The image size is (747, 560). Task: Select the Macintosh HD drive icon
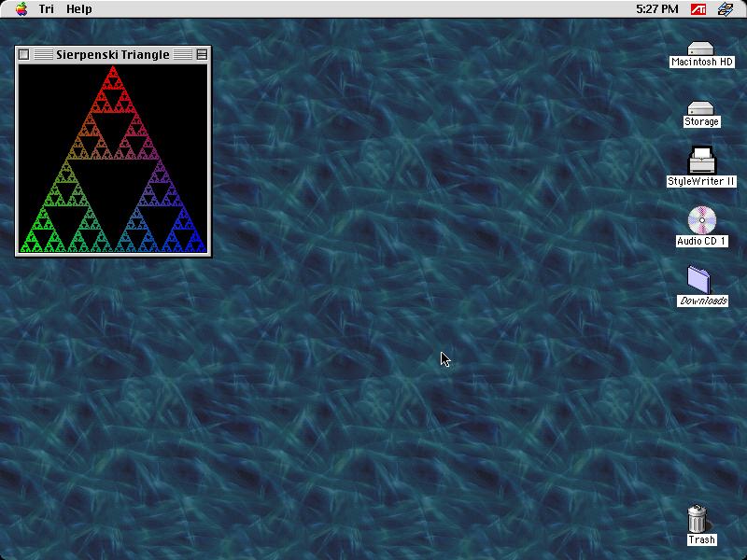[700, 49]
